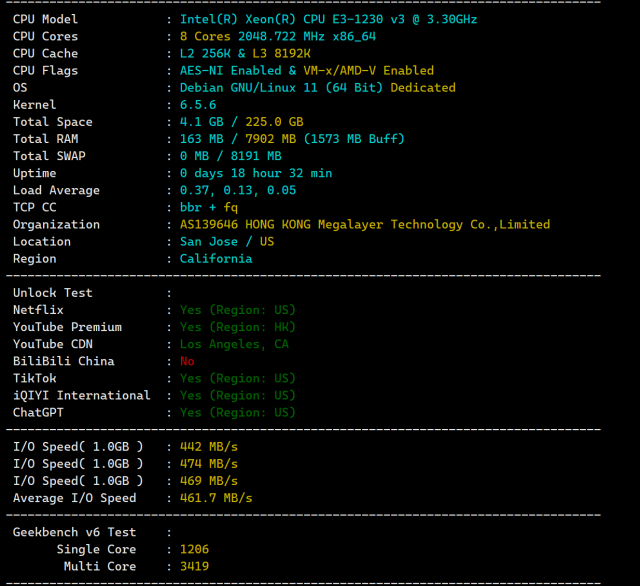Image resolution: width=640 pixels, height=586 pixels.
Task: Click the TikTok result Yes (Region: US)
Action: (238, 379)
